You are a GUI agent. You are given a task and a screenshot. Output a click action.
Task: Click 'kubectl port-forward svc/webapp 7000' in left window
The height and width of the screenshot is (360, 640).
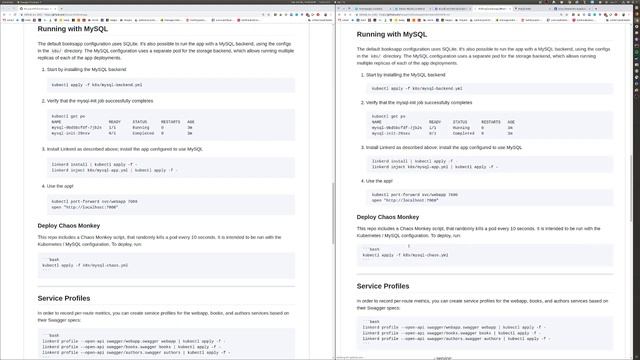pos(94,202)
